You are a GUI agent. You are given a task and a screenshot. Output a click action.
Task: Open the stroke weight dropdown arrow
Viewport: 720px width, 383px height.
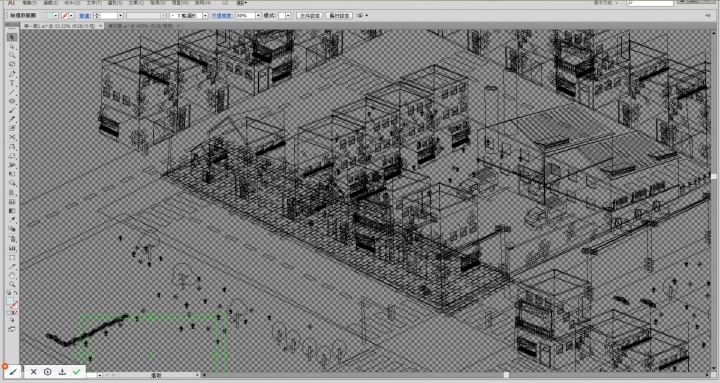click(x=120, y=16)
